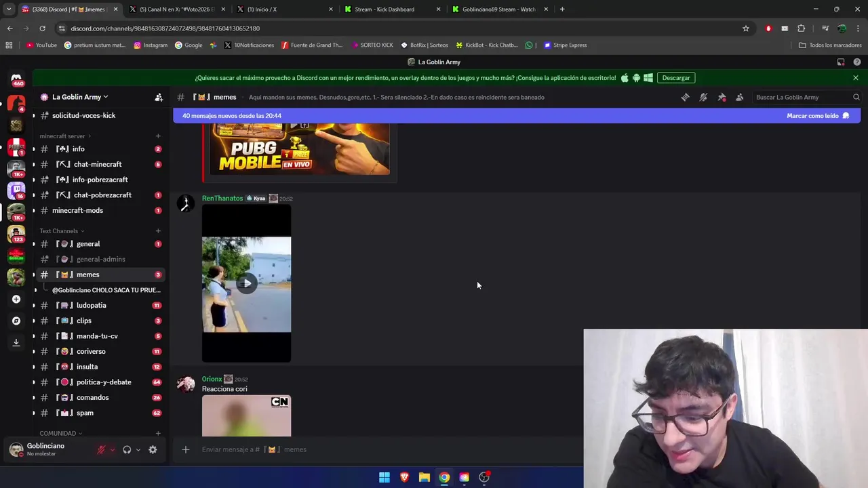Screen dimensions: 868x488
Task: Open the YouTube bookmark
Action: click(x=41, y=45)
